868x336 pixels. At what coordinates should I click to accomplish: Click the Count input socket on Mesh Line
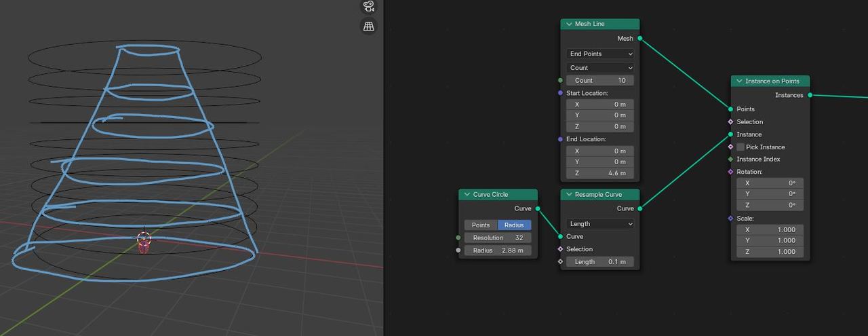point(560,80)
